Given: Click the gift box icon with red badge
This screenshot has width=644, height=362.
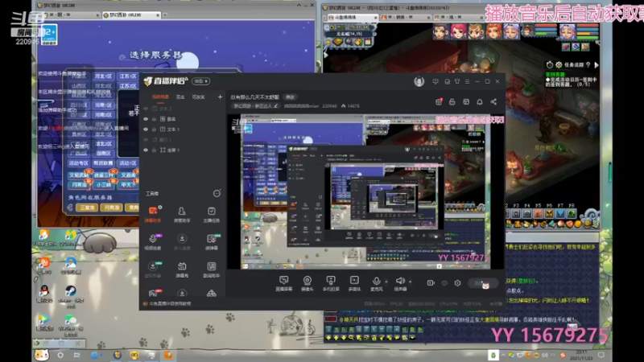Looking at the screenshot, I should (439, 102).
